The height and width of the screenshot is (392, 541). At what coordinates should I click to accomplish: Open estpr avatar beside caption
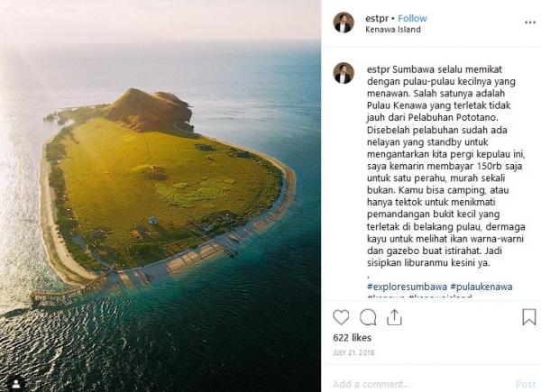coord(344,73)
